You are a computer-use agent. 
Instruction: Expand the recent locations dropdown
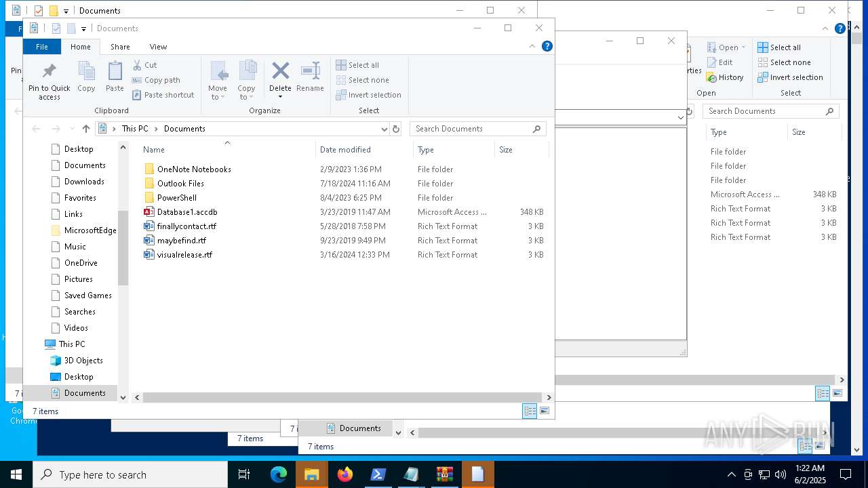(71, 129)
